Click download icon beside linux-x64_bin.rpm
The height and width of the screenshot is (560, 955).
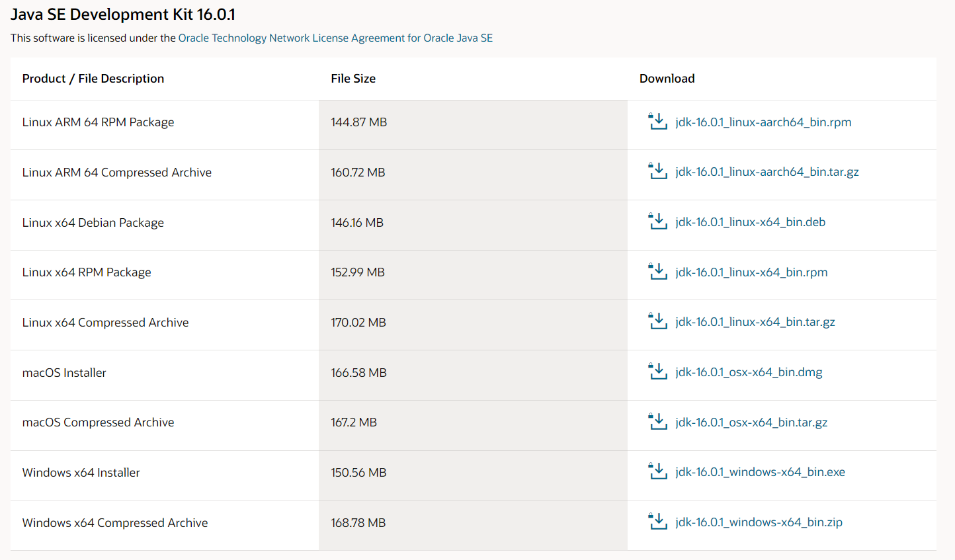click(x=658, y=272)
